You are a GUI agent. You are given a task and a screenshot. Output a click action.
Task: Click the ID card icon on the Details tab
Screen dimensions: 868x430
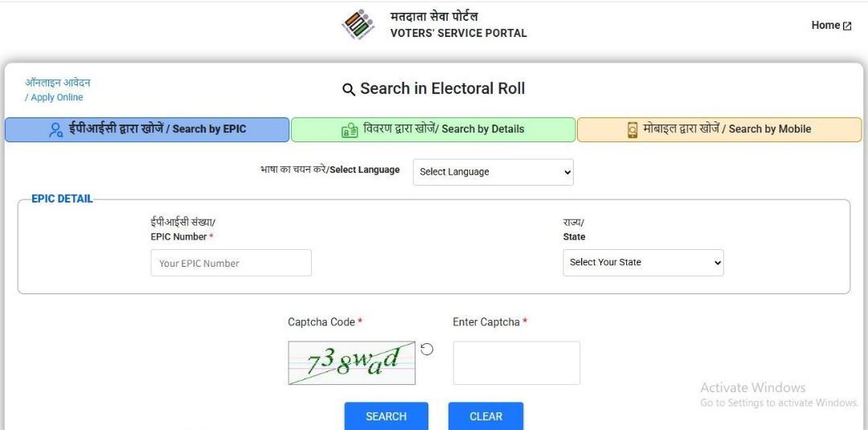click(x=350, y=129)
